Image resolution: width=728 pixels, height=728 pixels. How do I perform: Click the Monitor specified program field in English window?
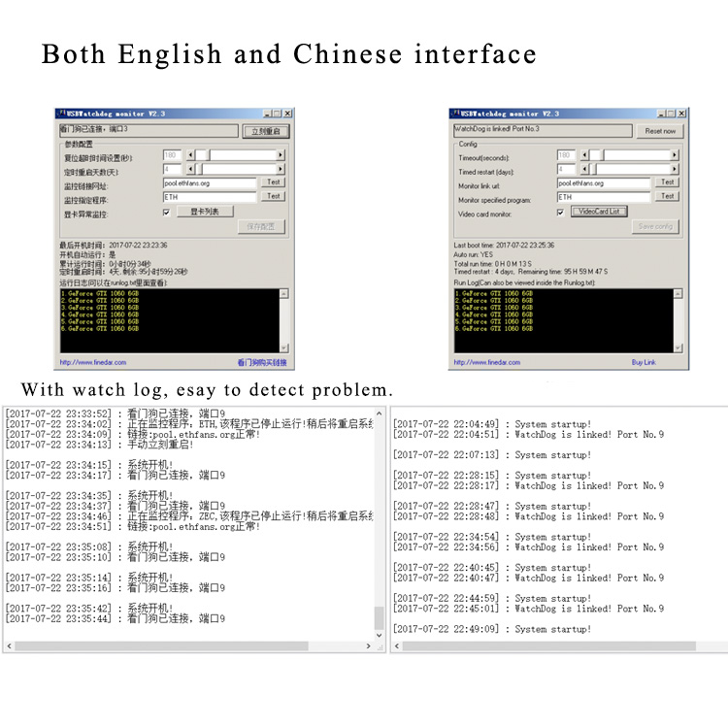[x=603, y=197]
